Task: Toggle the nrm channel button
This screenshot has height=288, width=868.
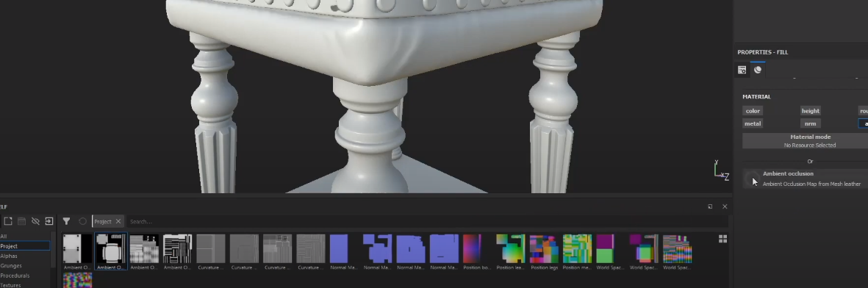Action: [x=810, y=123]
